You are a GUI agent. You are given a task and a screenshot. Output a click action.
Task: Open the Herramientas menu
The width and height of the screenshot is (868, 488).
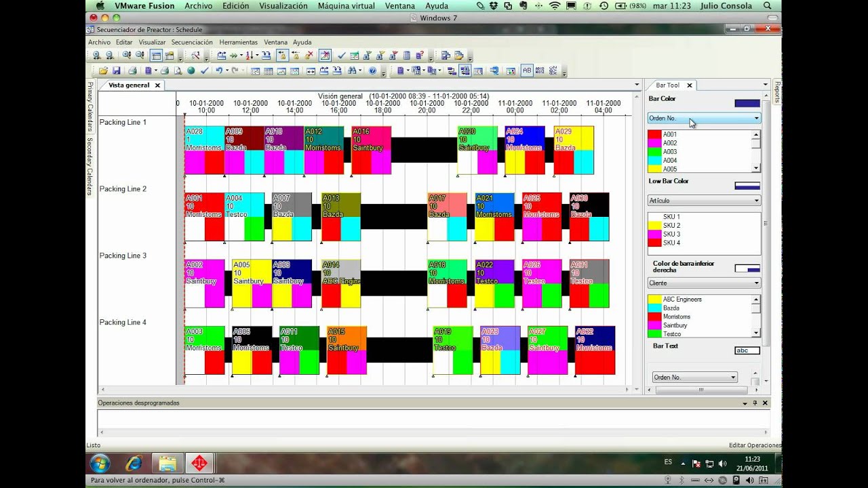click(x=238, y=42)
